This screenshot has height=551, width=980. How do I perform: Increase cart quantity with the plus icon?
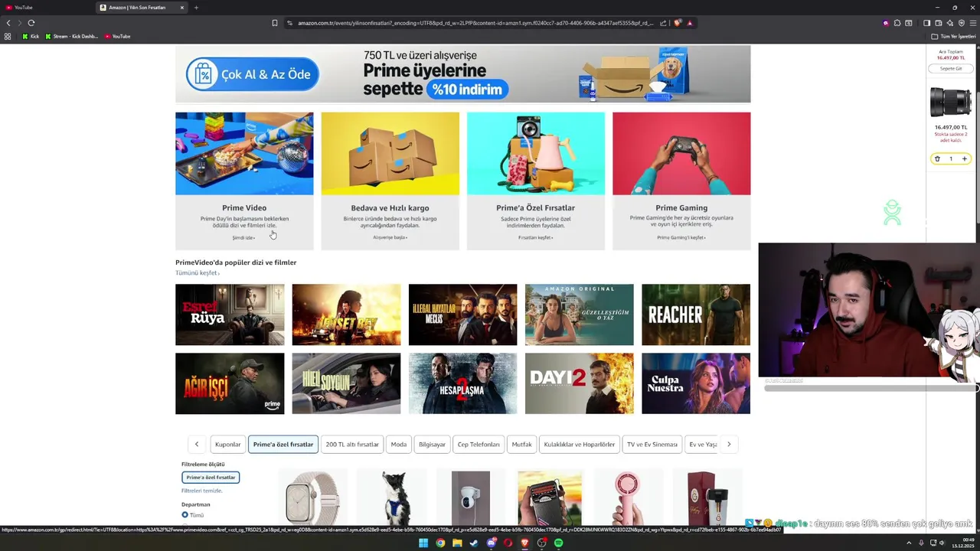[965, 159]
